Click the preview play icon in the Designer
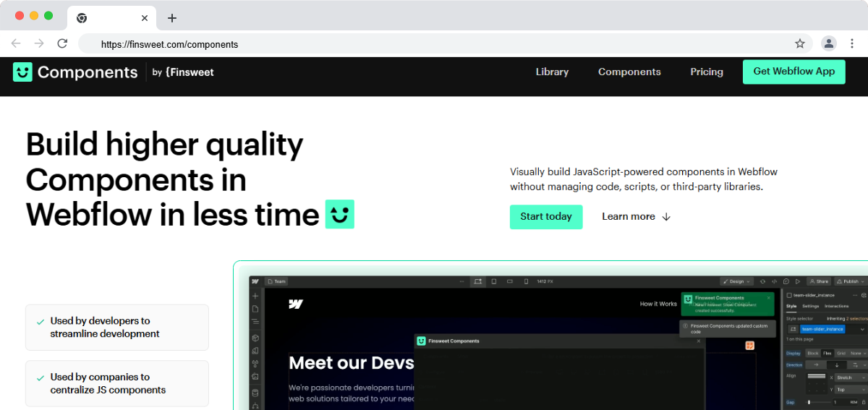Image resolution: width=868 pixels, height=410 pixels. click(798, 281)
